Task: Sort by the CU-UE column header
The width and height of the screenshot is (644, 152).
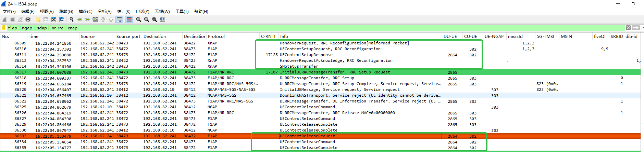Action: point(473,36)
